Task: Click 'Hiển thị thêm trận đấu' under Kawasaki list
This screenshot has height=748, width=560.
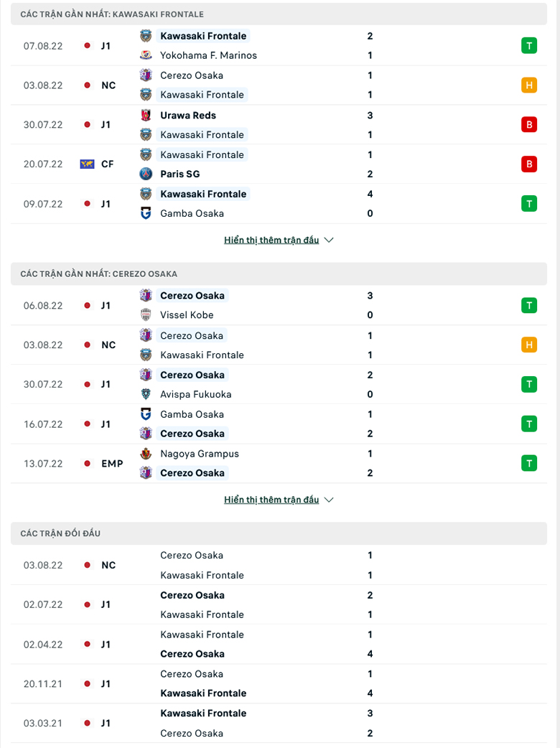Action: point(271,240)
